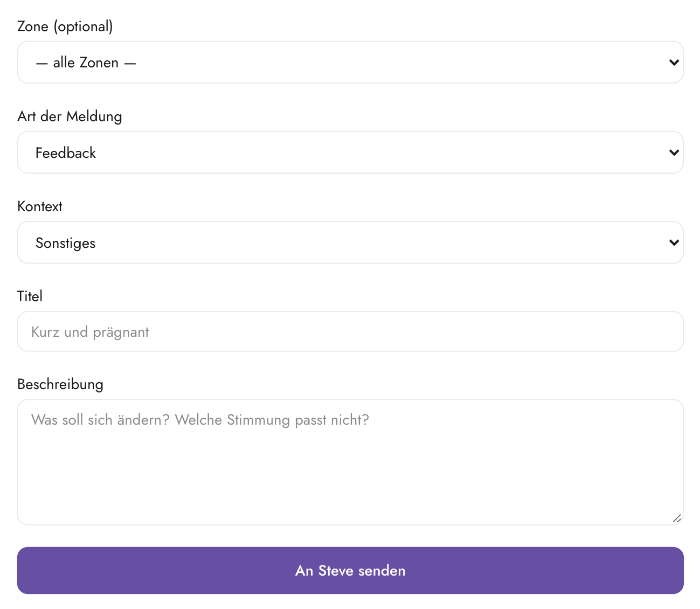This screenshot has height=609, width=700.
Task: Click the Beschreibung label
Action: pyautogui.click(x=60, y=384)
